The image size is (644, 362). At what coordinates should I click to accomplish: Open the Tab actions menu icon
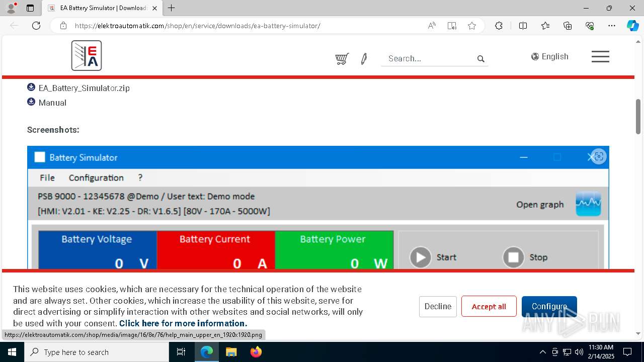click(x=30, y=8)
